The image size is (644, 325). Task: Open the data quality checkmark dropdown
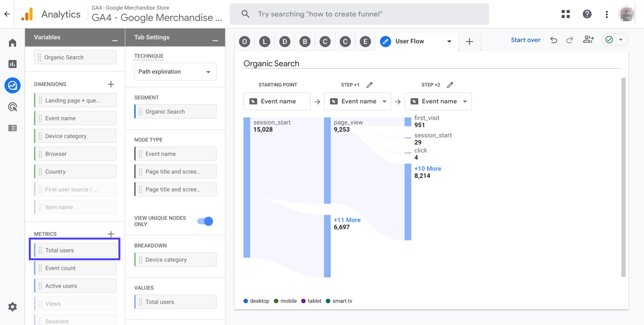[x=614, y=39]
